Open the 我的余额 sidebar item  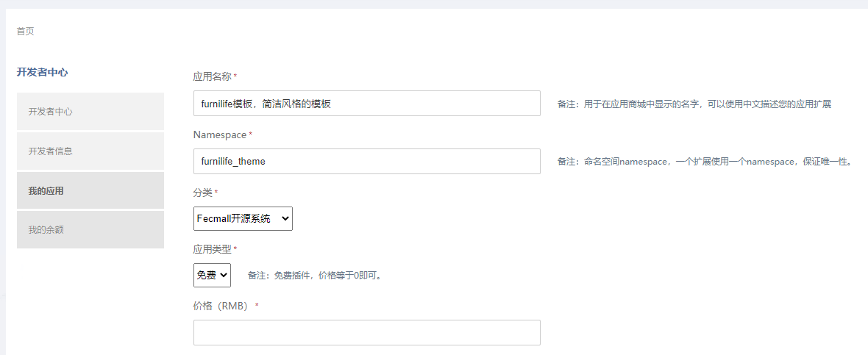coord(90,229)
